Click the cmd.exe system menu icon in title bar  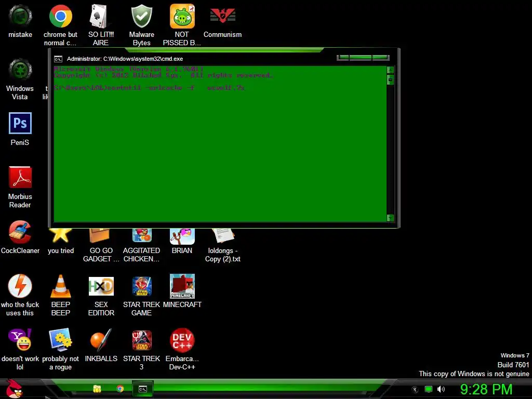click(58, 59)
